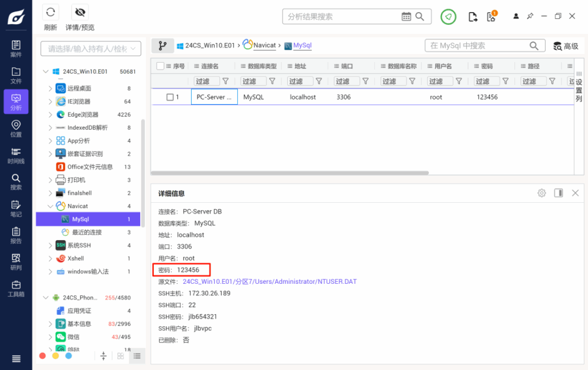This screenshot has height=370, width=588.
Task: Check the checkbox for row 1
Action: click(x=170, y=97)
